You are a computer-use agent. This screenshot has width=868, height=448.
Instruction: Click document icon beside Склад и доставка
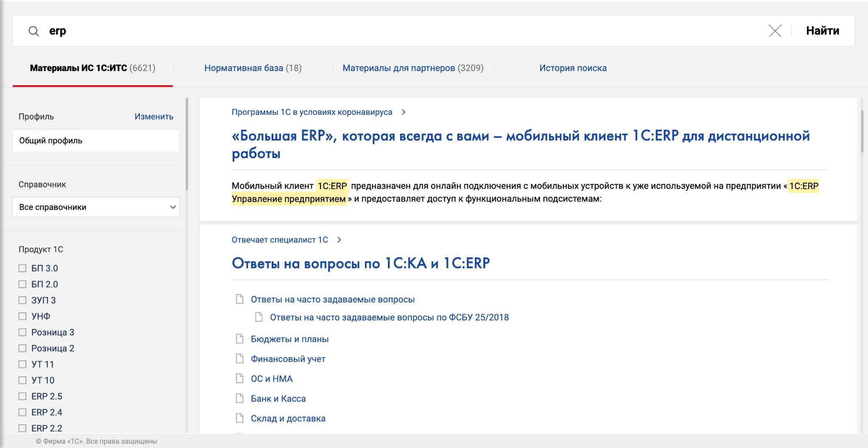[240, 418]
